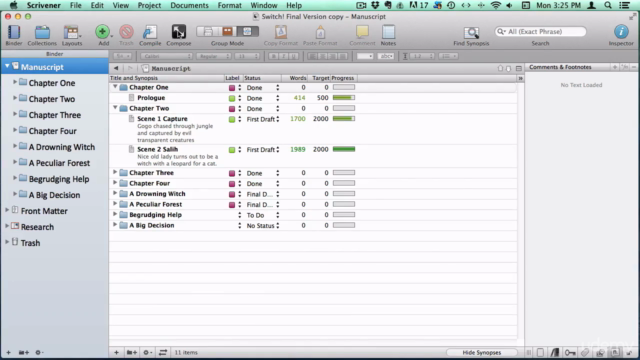Click pink label swatch for Chapter One

pyautogui.click(x=232, y=88)
